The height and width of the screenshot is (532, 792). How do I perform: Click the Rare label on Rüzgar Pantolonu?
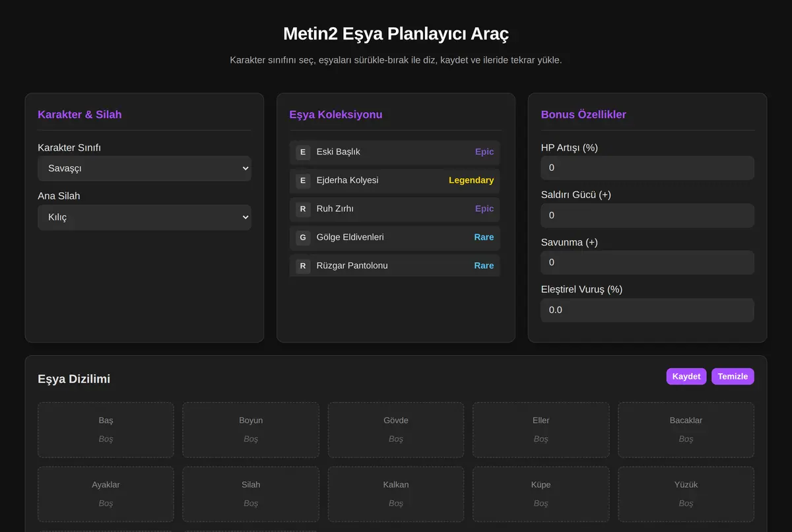click(484, 265)
